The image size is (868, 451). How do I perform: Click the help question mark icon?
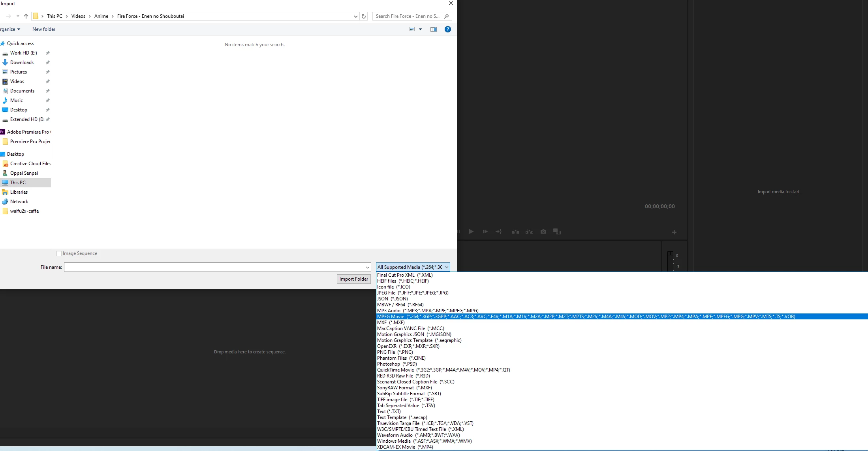tap(447, 29)
